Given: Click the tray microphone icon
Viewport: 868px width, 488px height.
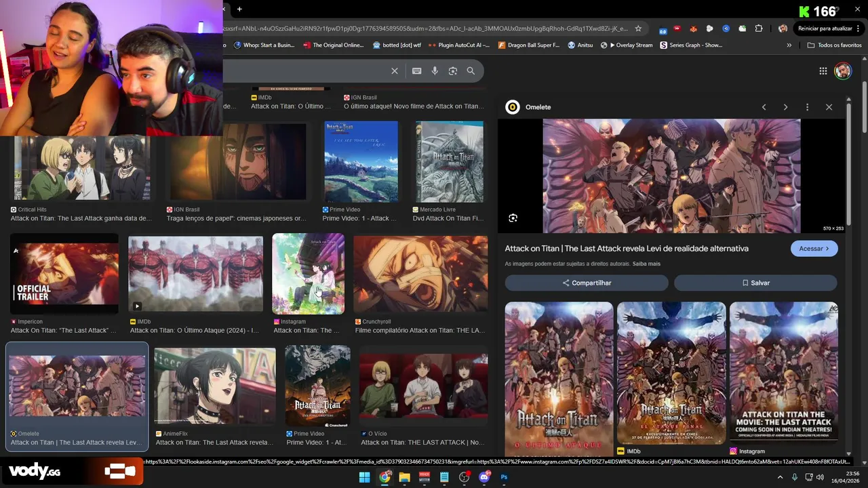Looking at the screenshot, I should tap(795, 477).
